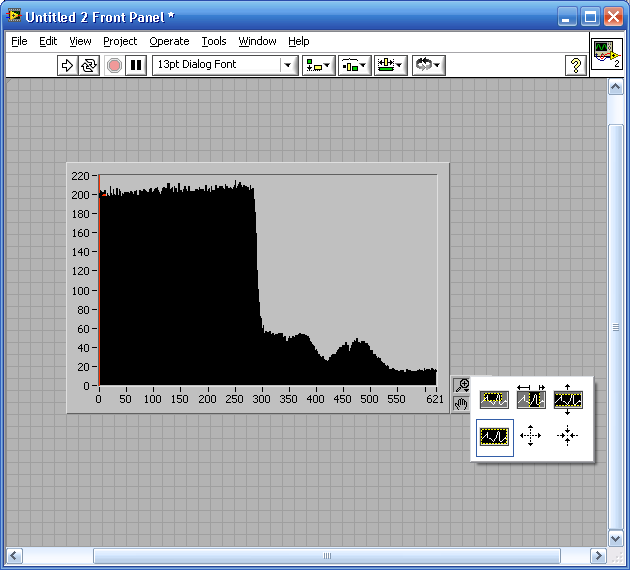Select Zoom In about Point option
This screenshot has height=570, width=630.
point(531,437)
